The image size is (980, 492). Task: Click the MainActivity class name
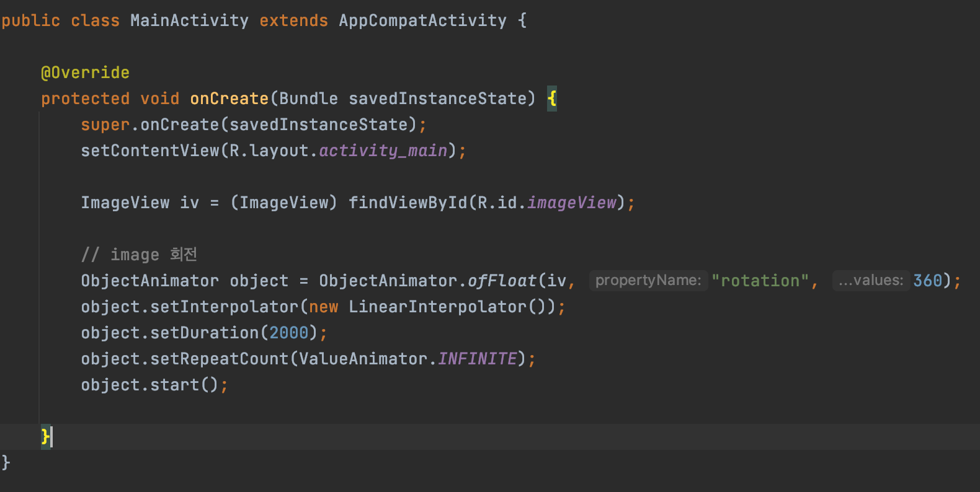point(189,20)
